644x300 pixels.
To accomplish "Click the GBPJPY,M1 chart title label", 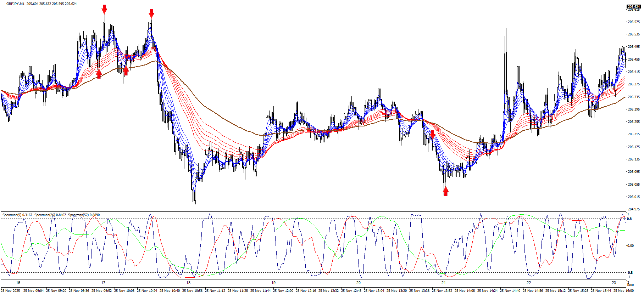I will point(15,4).
